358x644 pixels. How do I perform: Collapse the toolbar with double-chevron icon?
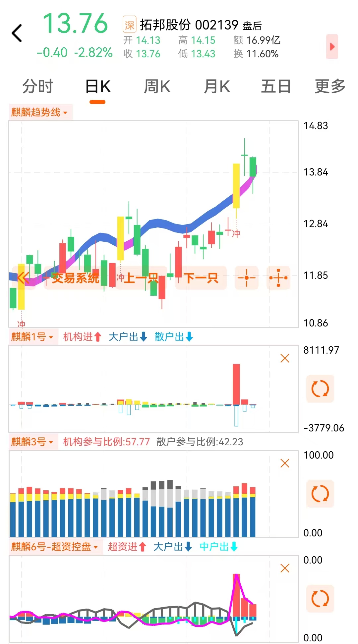pos(23,278)
